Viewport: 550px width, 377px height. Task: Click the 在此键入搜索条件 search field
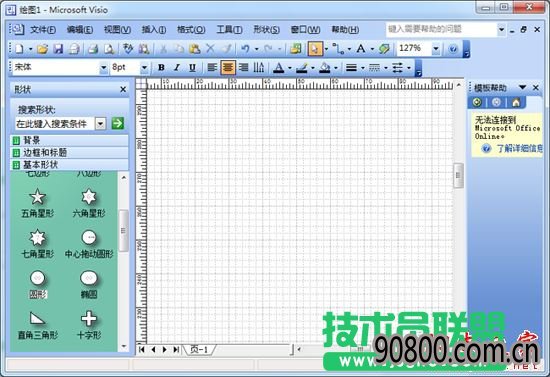[54, 124]
